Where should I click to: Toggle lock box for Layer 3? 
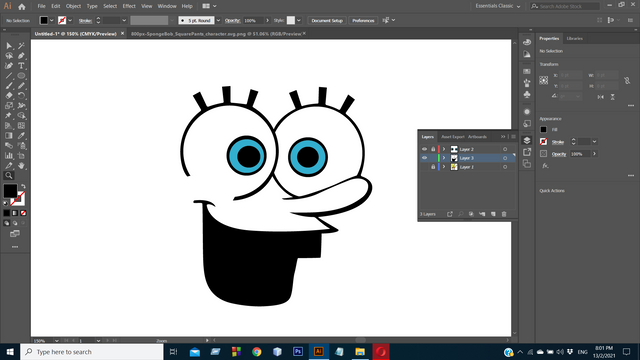point(433,158)
